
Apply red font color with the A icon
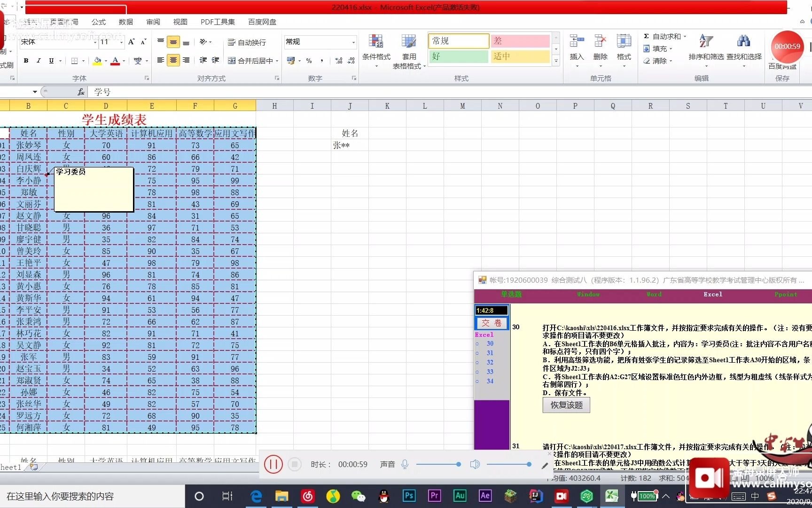pos(115,61)
